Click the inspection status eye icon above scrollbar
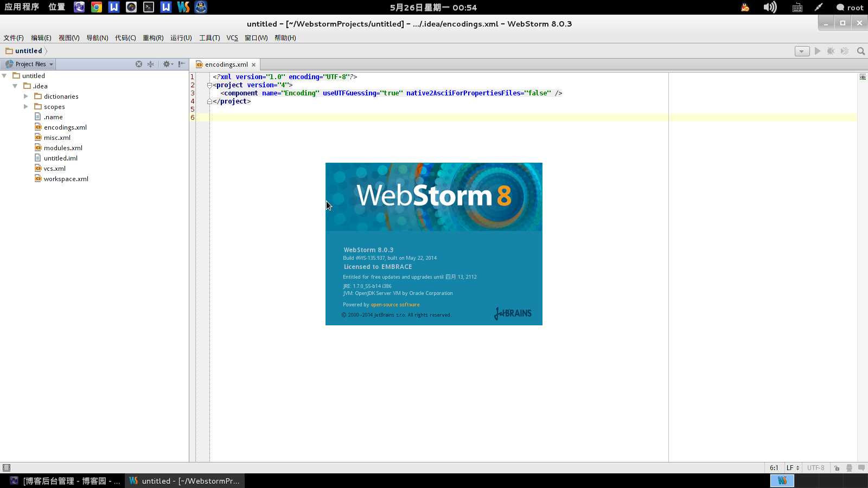Image resolution: width=868 pixels, height=488 pixels. click(x=863, y=77)
